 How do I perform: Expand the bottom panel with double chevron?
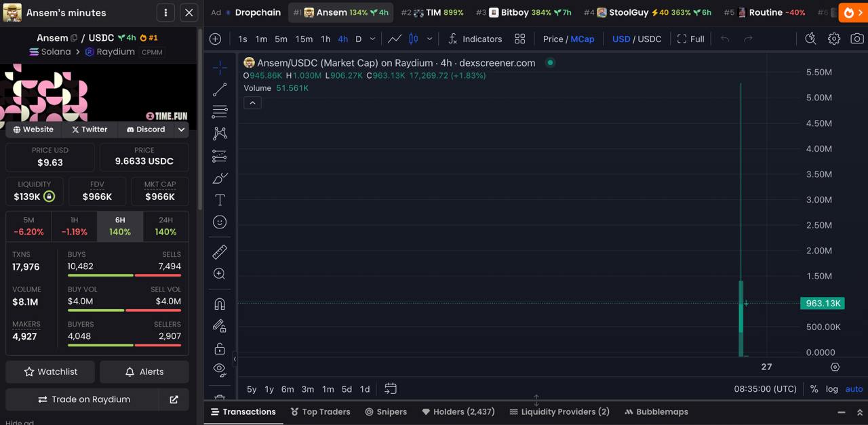(x=860, y=412)
